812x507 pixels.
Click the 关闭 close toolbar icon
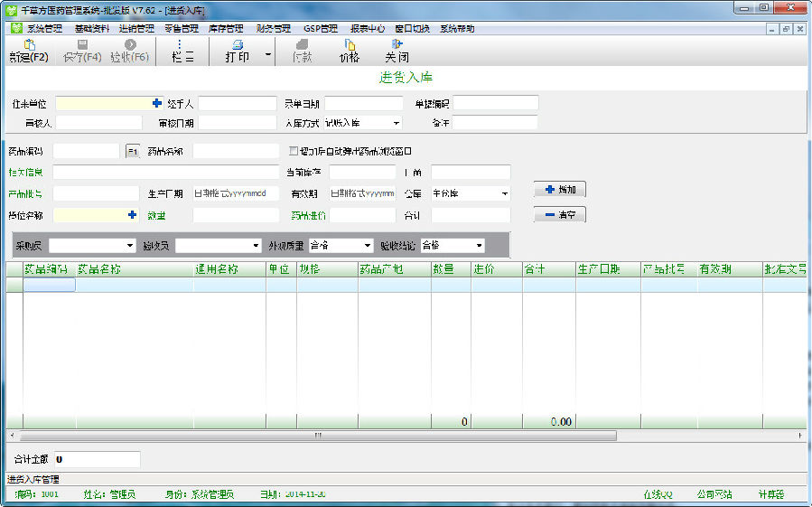[397, 44]
